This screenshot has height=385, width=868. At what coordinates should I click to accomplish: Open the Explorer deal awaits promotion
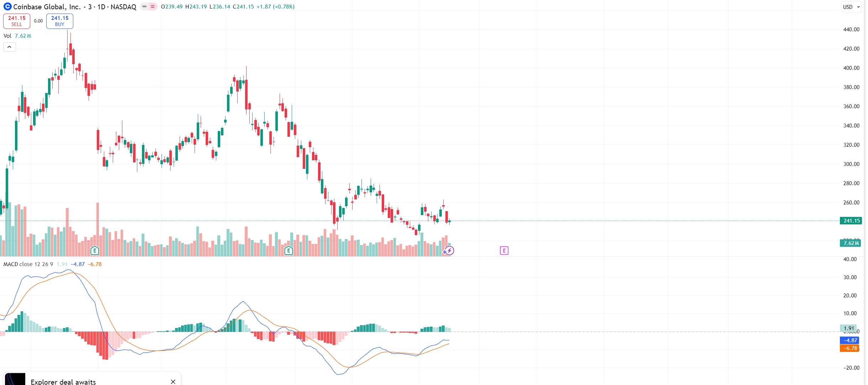[x=63, y=381]
